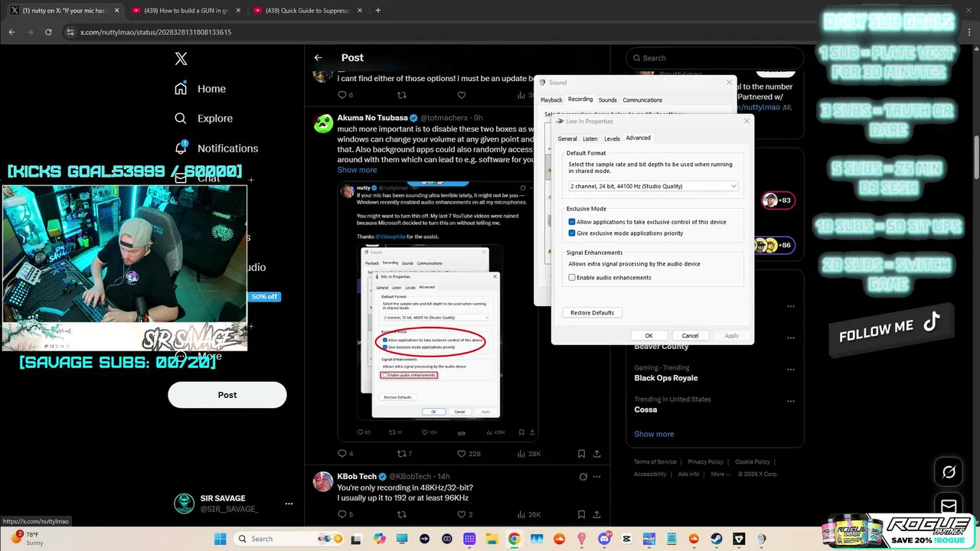Select the How to build a GUN YouTube tab
Image resolution: width=980 pixels, height=551 pixels.
pyautogui.click(x=188, y=11)
